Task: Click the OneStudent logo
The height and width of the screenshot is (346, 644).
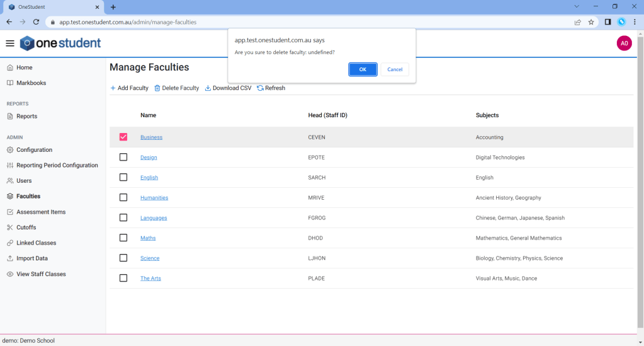Action: point(60,43)
